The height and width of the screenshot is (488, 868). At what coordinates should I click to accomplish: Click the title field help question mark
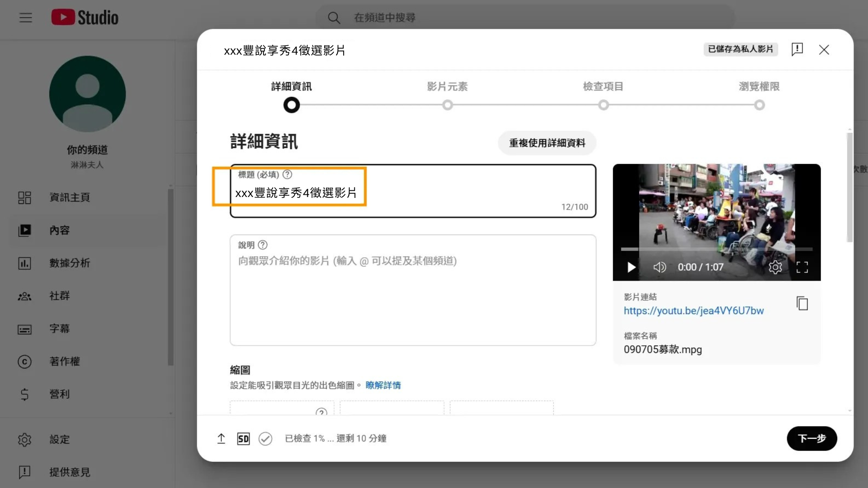pos(287,174)
